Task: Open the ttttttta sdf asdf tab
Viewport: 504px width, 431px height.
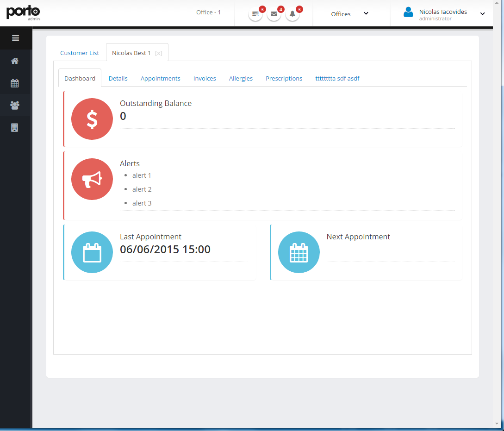Action: (337, 78)
